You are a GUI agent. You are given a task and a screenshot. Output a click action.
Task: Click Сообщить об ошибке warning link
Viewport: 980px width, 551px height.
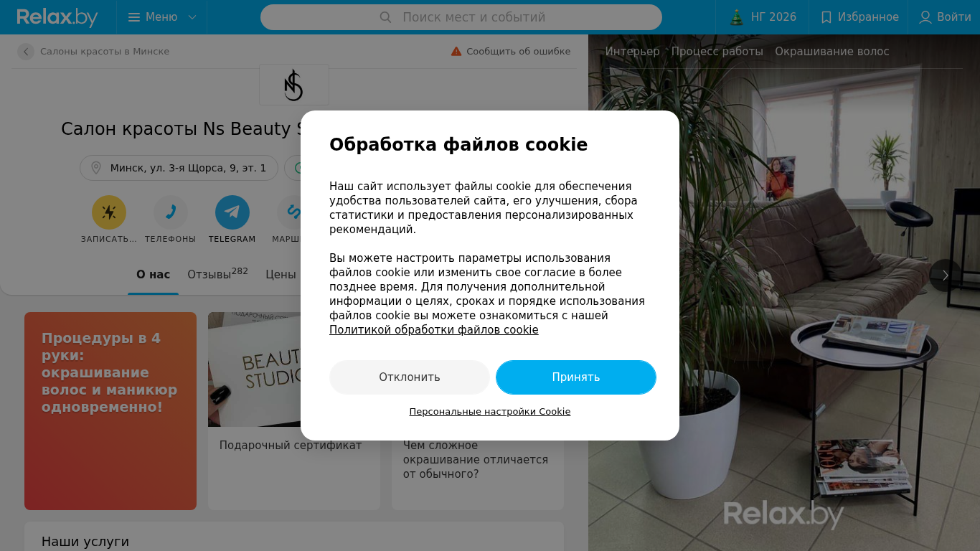tap(511, 52)
